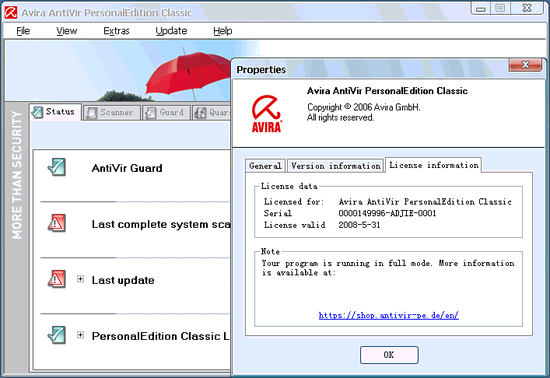Open the shop.antivir-pe.de link
The height and width of the screenshot is (378, 550).
(x=388, y=315)
